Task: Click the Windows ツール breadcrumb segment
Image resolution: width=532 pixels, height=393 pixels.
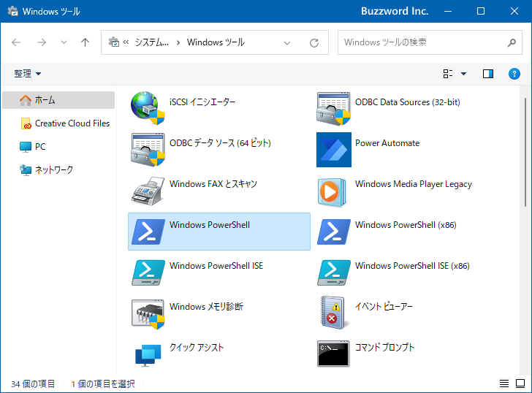Action: click(216, 42)
